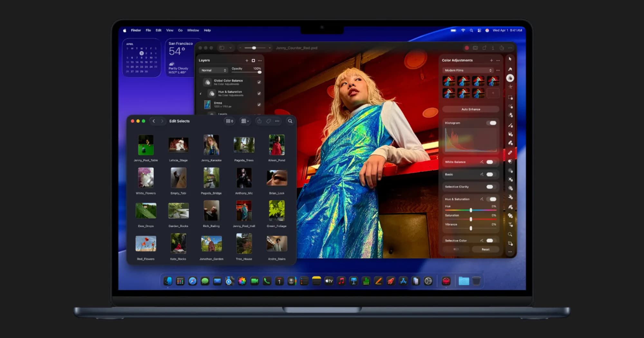Open the sidebar view dropdown chevron in Pixelmator toolbar
Image resolution: width=644 pixels, height=338 pixels.
pyautogui.click(x=230, y=48)
